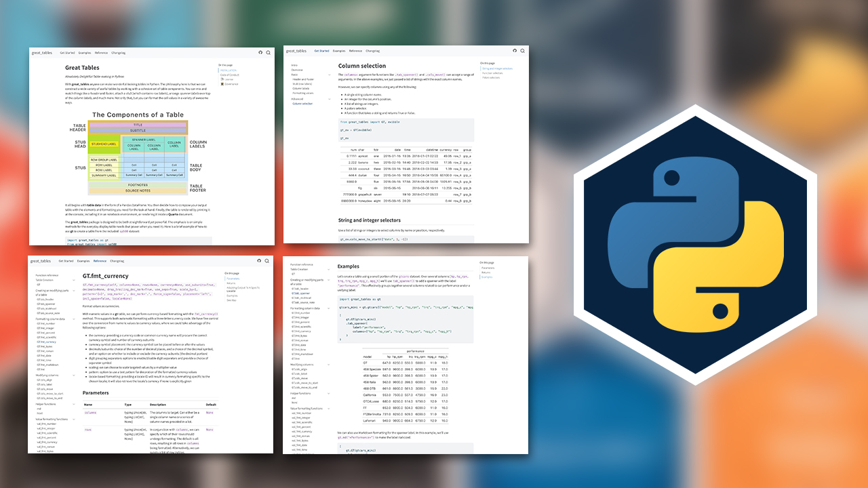Screen dimensions: 868x488
Task: Select Reference tab on GT.fmt_currency page
Action: point(100,261)
